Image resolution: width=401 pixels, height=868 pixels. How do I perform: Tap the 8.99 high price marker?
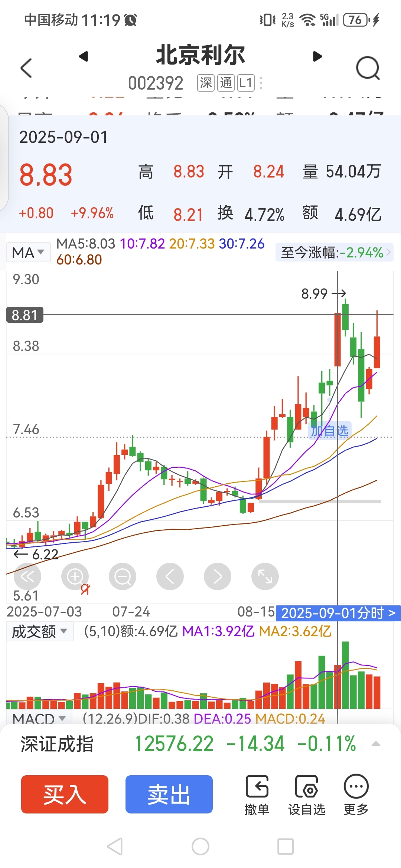[x=314, y=294]
